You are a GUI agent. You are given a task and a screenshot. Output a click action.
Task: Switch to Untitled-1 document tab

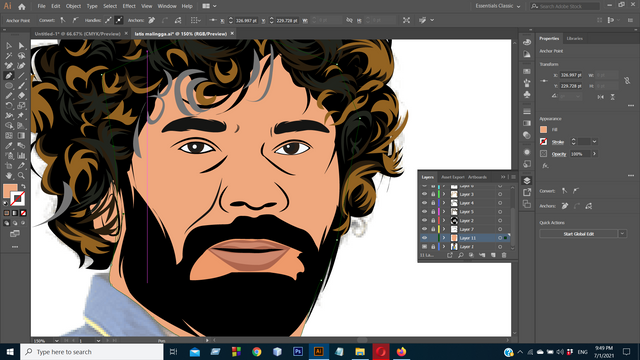coord(78,34)
